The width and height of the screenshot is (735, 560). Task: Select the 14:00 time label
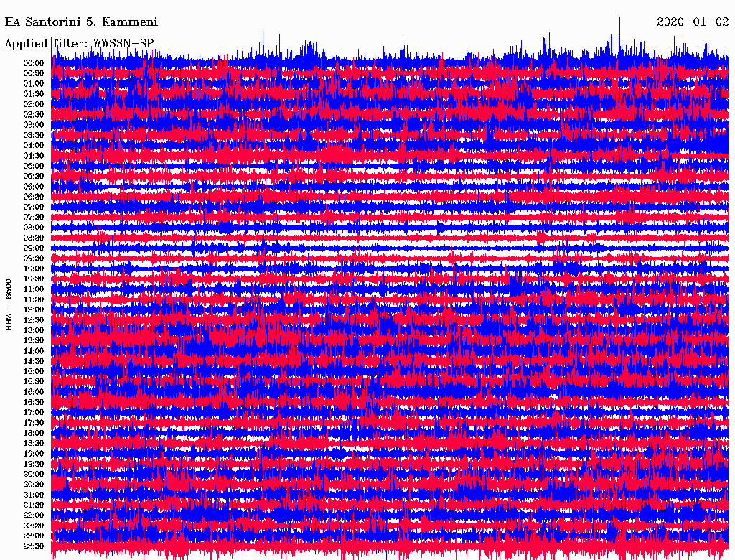34,351
